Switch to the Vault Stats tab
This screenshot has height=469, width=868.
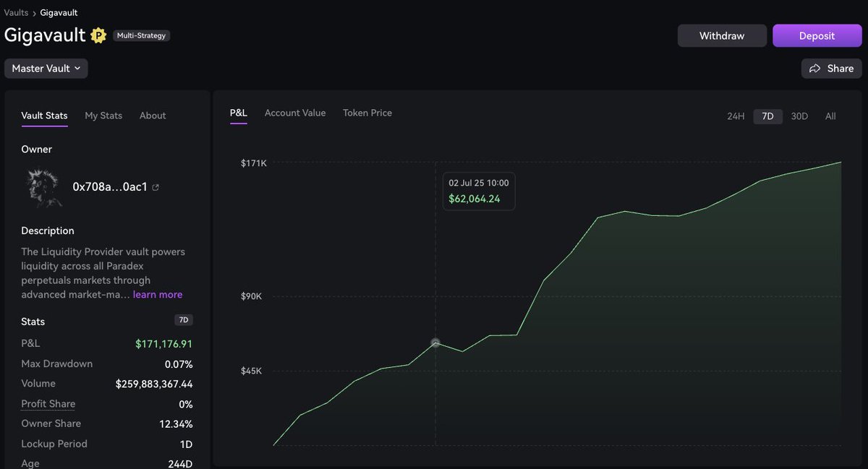44,116
